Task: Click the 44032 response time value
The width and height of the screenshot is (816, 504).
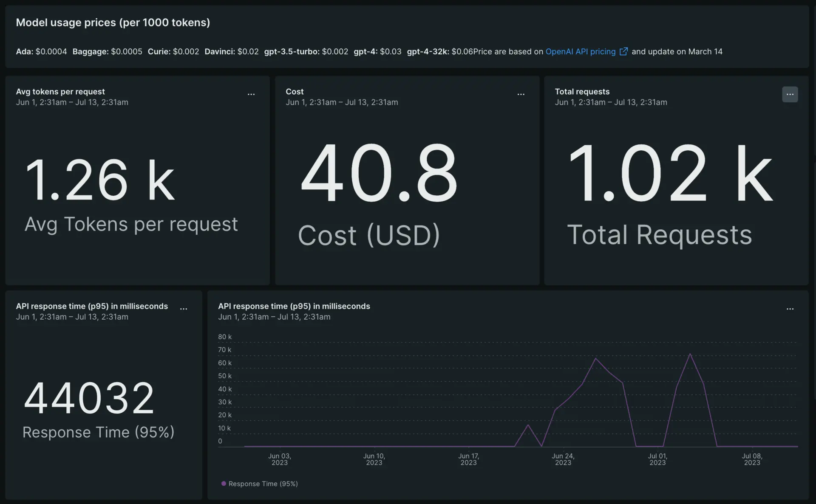Action: pos(89,398)
